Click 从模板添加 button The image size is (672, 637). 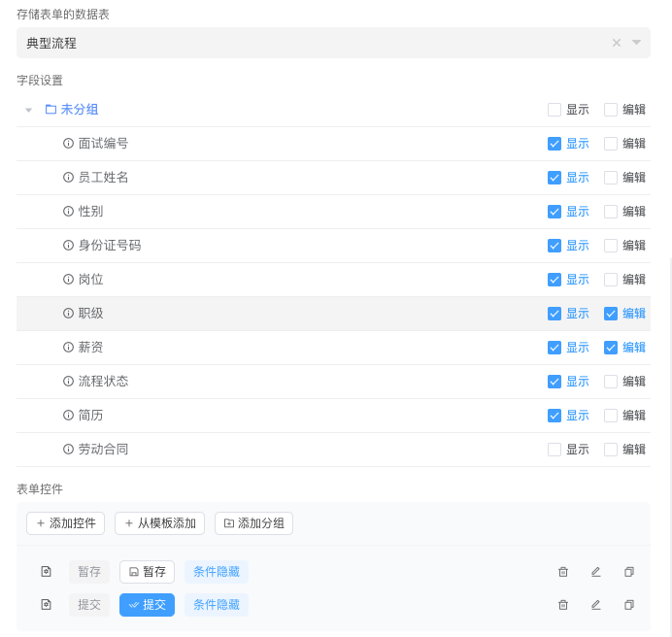(159, 523)
